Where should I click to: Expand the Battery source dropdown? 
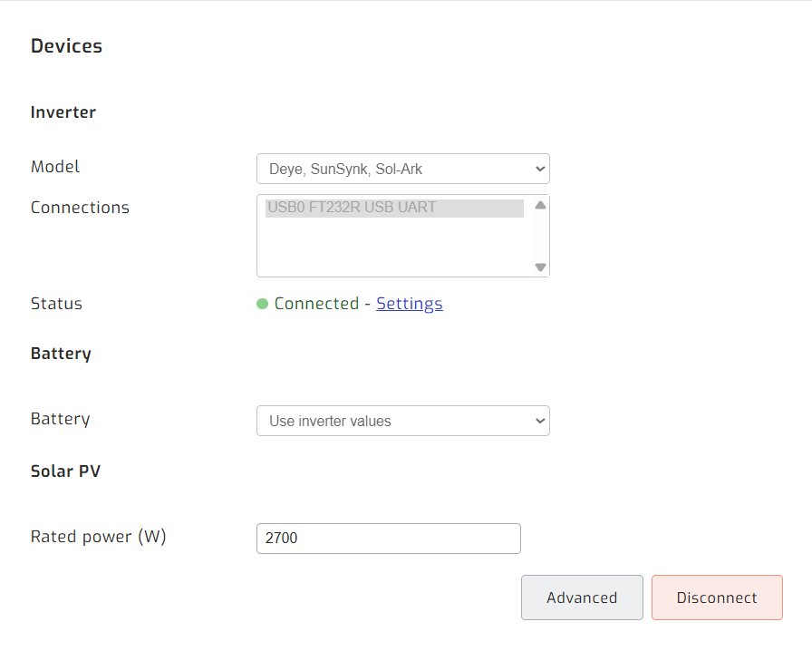[x=402, y=421]
